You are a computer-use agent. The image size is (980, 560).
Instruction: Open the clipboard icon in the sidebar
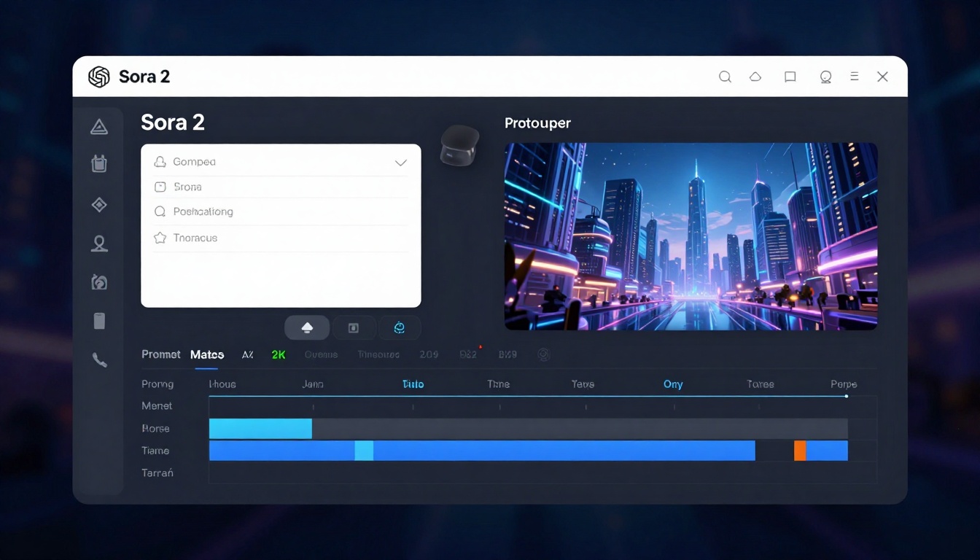click(x=99, y=163)
